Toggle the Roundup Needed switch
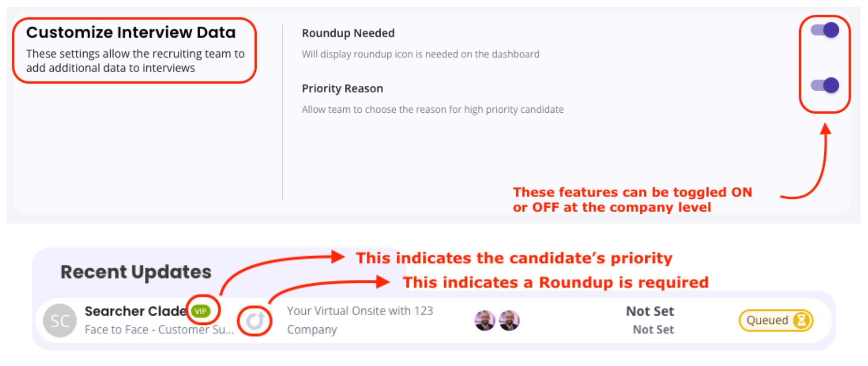 [825, 30]
